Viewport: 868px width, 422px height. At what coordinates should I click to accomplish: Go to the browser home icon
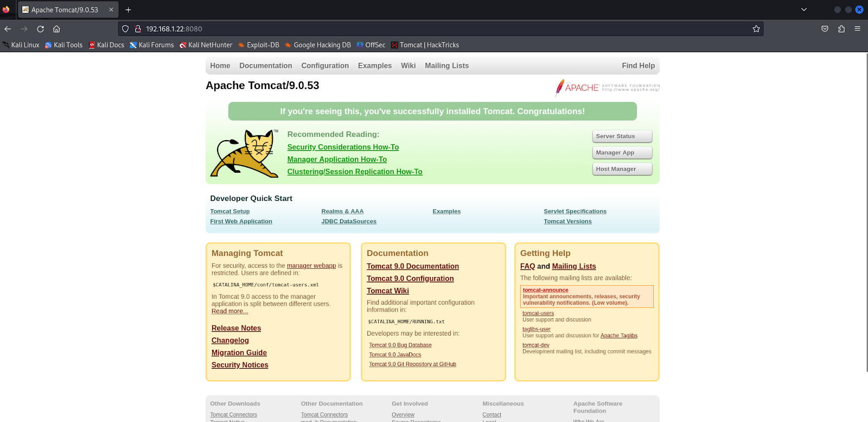coord(56,29)
